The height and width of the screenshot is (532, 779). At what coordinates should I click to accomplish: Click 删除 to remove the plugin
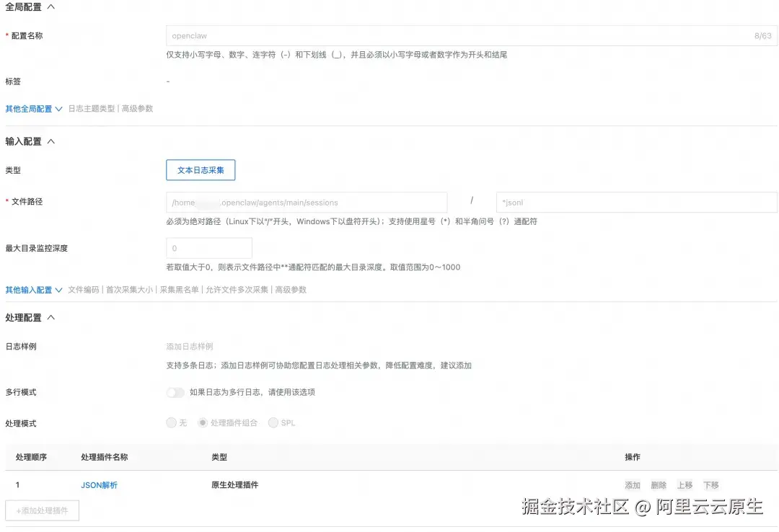click(x=659, y=485)
